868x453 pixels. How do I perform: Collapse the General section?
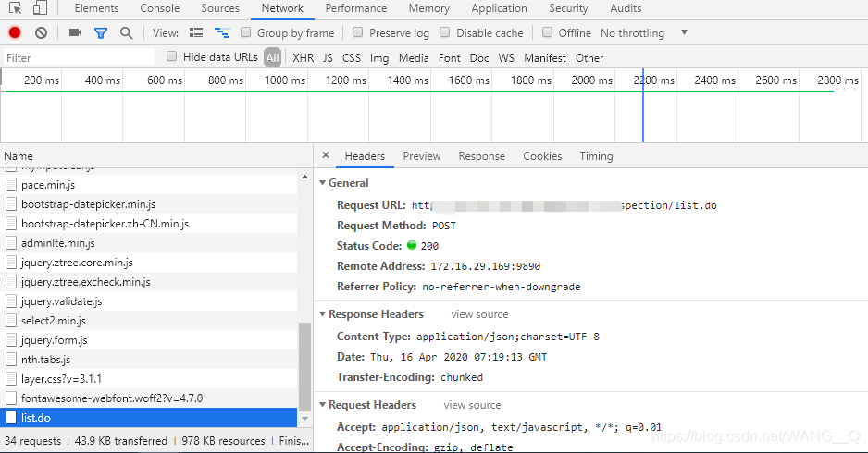322,183
